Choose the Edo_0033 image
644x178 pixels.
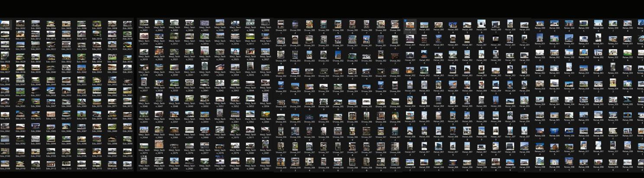pos(81,57)
